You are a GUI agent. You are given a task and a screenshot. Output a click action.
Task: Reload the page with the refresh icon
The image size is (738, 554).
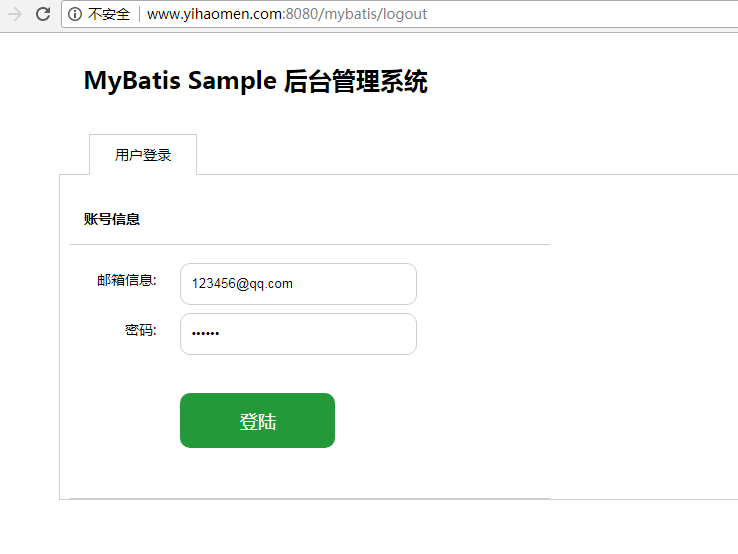43,14
